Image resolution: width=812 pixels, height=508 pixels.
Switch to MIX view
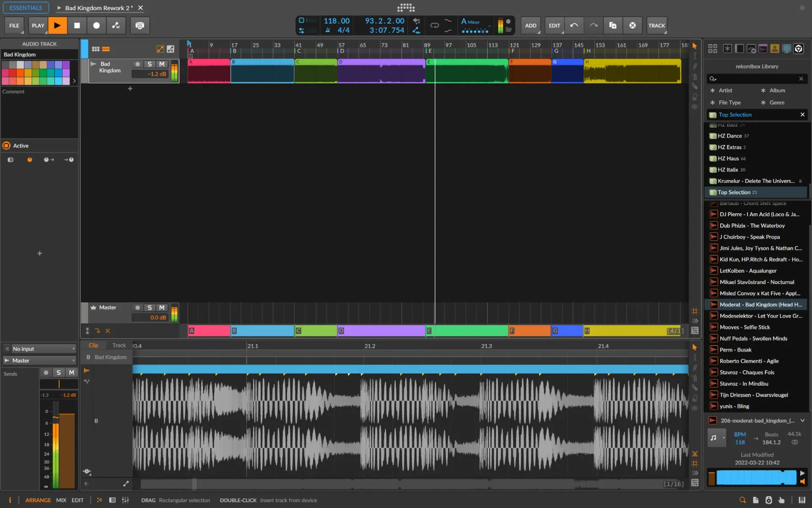point(61,500)
